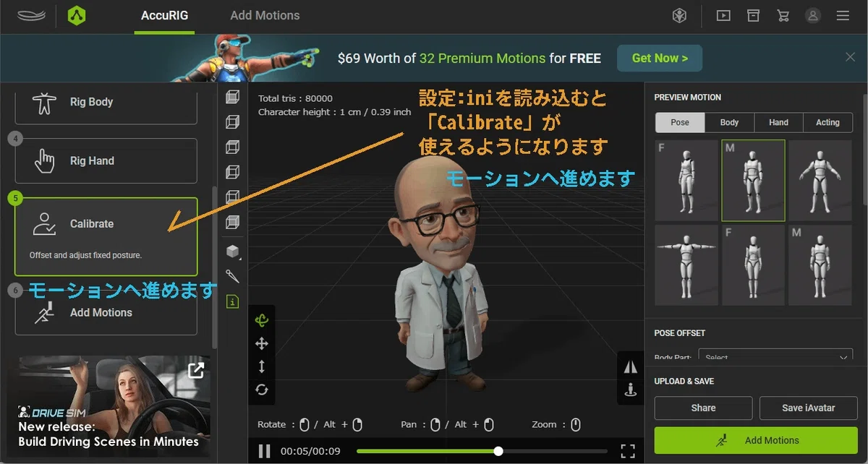Choose the A-pose mannequin thumbnail
The width and height of the screenshot is (868, 464).
pyautogui.click(x=820, y=181)
